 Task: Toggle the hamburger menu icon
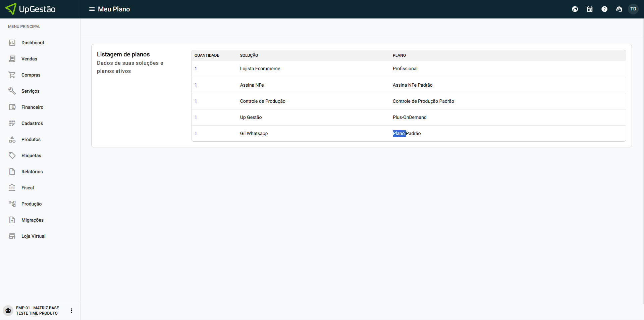92,9
